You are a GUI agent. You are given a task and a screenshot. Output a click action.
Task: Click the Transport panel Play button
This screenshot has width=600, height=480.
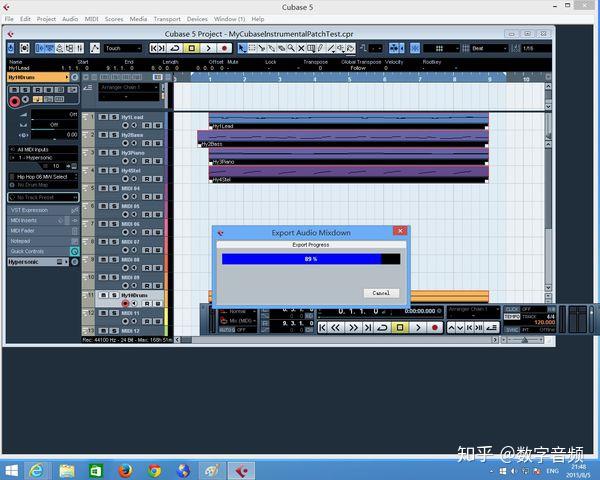coord(418,328)
